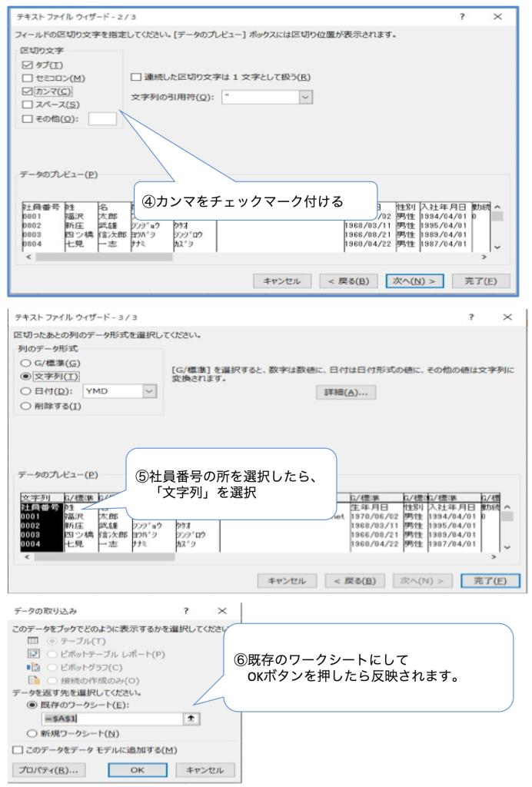The width and height of the screenshot is (532, 787).
Task: Click the テーブル icon in import dialog
Action: [32, 640]
